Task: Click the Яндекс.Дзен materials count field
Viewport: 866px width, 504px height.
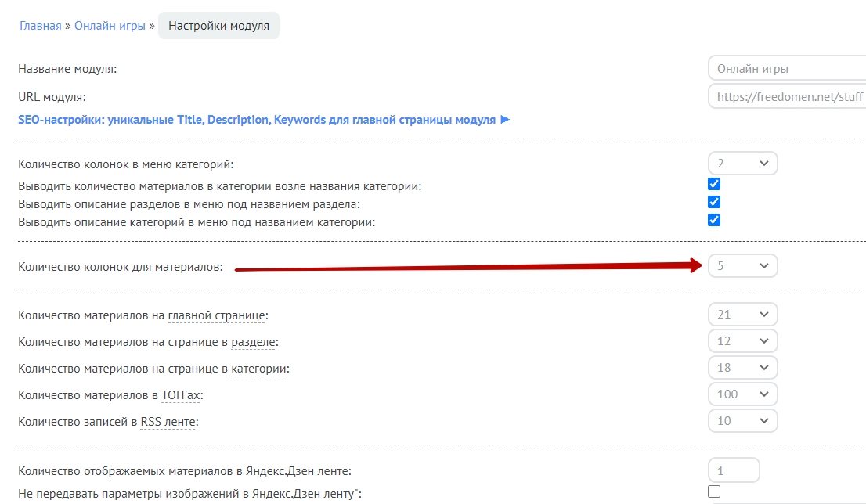Action: (x=734, y=470)
